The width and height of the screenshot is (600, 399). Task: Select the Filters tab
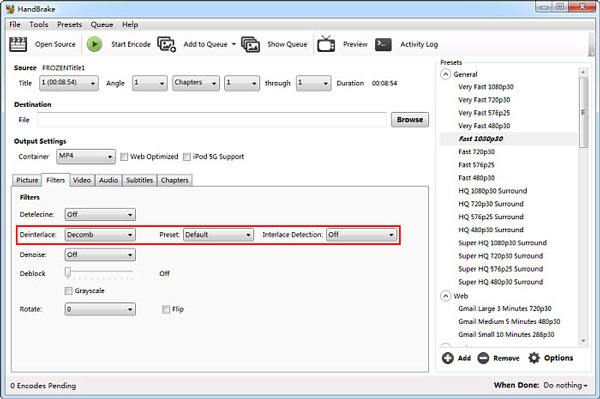[55, 180]
